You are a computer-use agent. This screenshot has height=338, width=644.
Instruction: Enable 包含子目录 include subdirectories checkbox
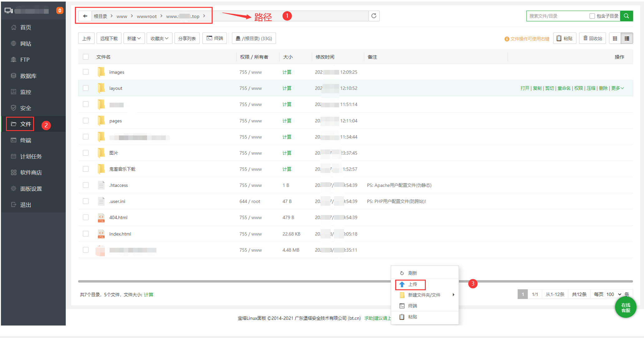[592, 16]
